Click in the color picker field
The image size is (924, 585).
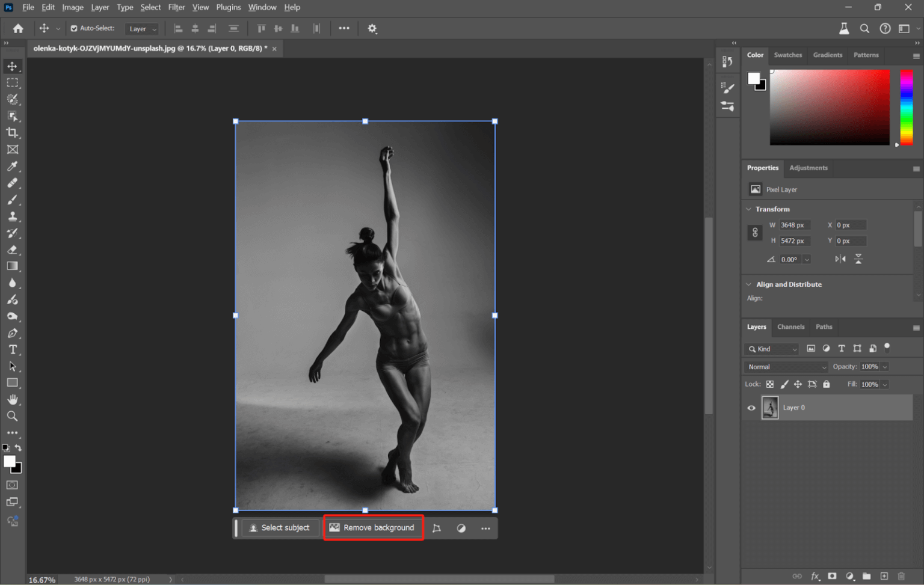point(830,107)
